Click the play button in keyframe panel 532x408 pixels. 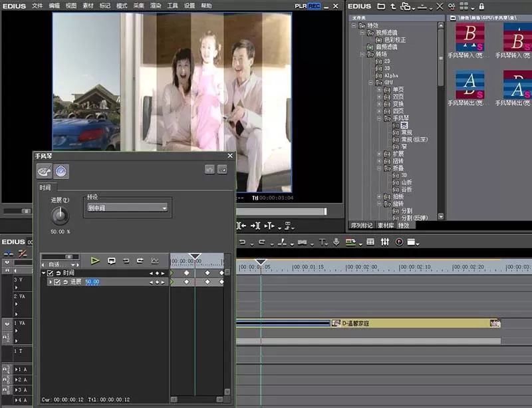point(95,261)
